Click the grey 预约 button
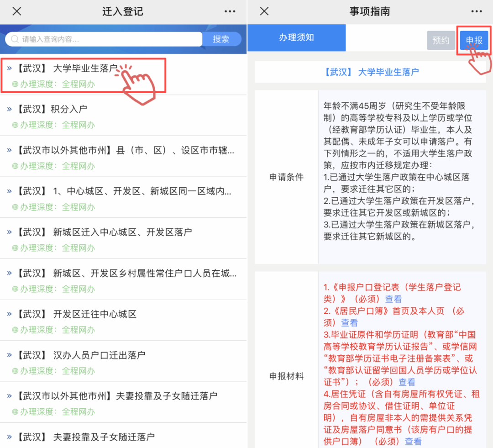493x448 pixels. tap(441, 41)
